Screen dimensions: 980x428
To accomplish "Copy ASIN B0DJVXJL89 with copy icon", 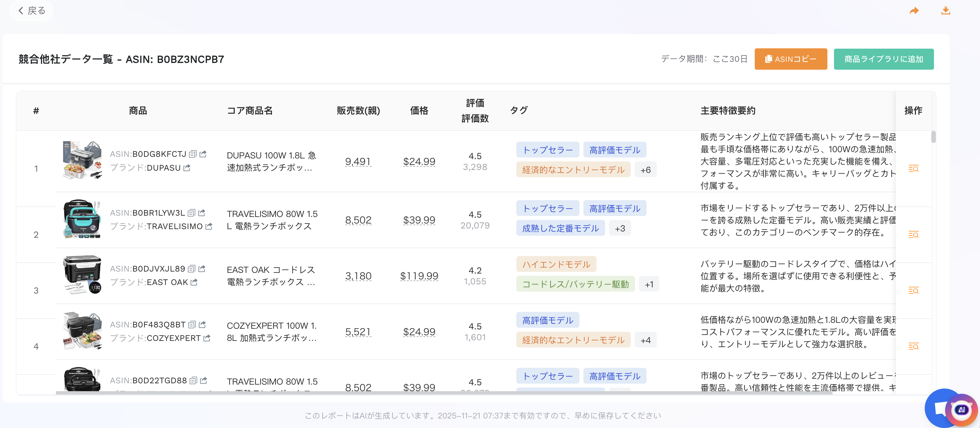I will point(192,269).
